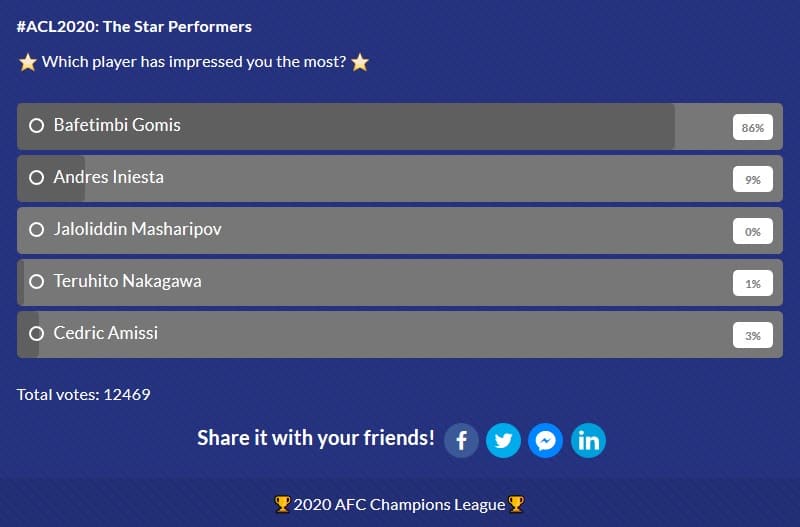Click the 9% result badge
This screenshot has width=800, height=527.
pyautogui.click(x=753, y=180)
